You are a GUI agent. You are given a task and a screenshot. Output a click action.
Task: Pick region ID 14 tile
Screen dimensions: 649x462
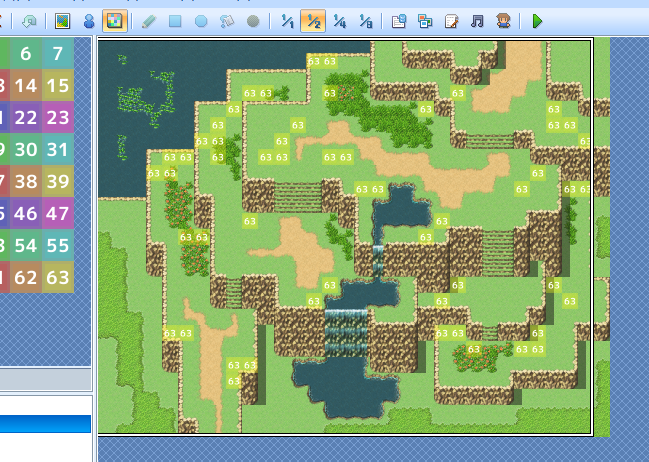(x=26, y=85)
